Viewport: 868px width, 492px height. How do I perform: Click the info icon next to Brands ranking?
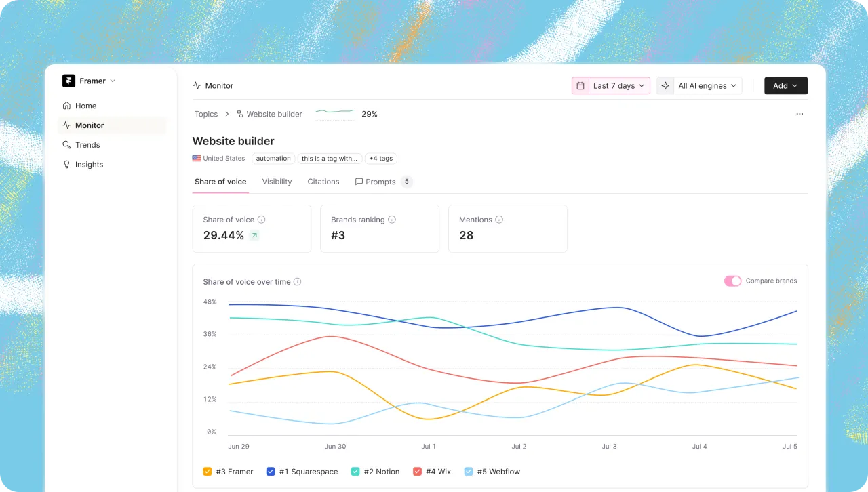point(392,220)
